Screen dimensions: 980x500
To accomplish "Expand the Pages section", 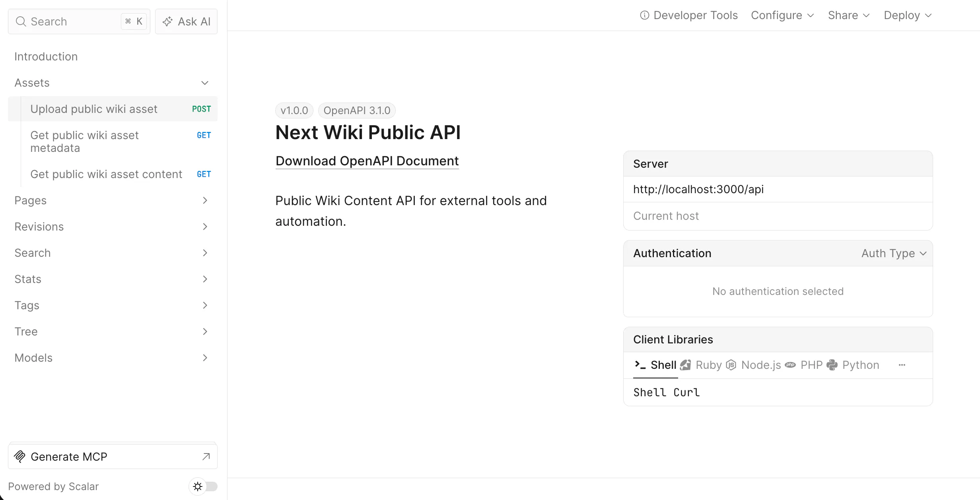I will [205, 200].
